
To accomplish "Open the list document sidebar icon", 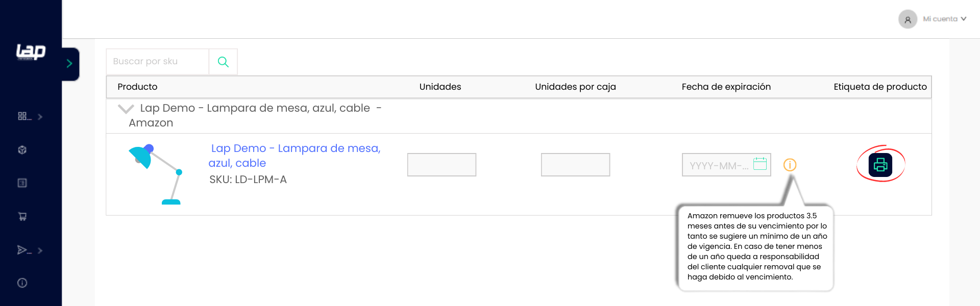I will (22, 183).
